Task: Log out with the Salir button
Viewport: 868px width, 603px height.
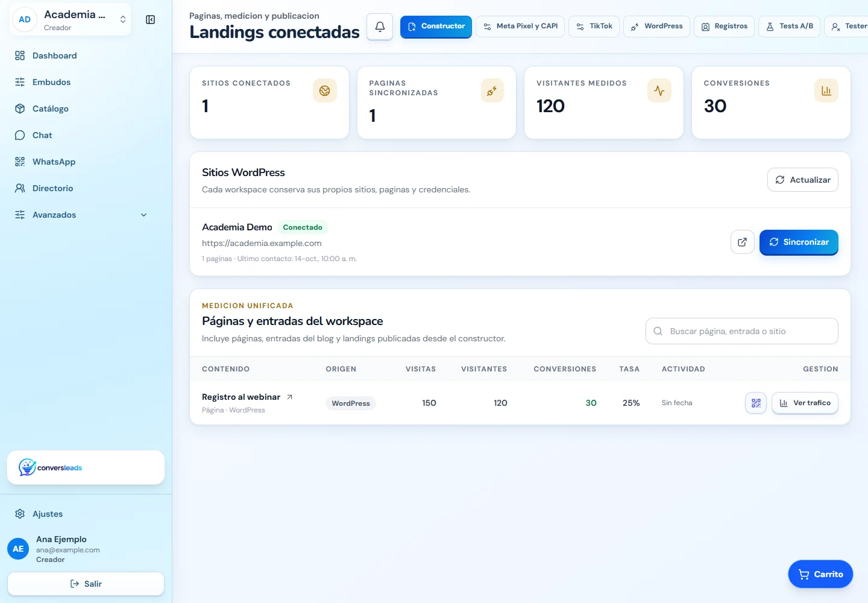Action: click(x=86, y=584)
